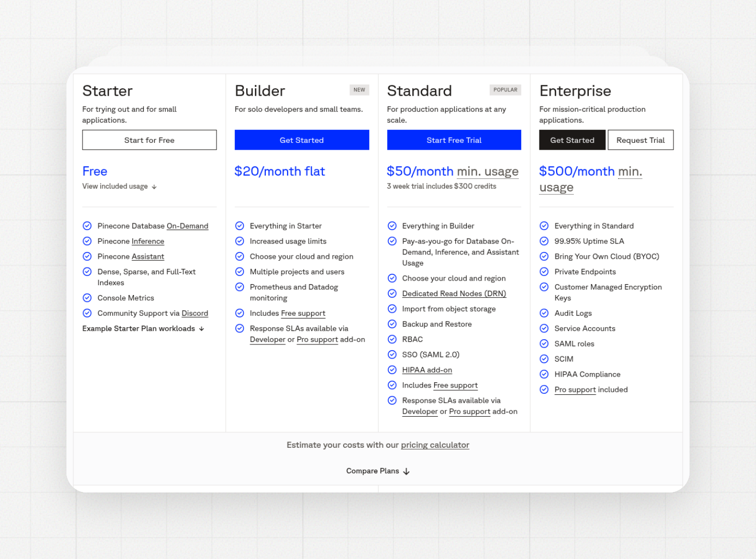
Task: Click the check icon beside Everything in Builder
Action: [392, 226]
